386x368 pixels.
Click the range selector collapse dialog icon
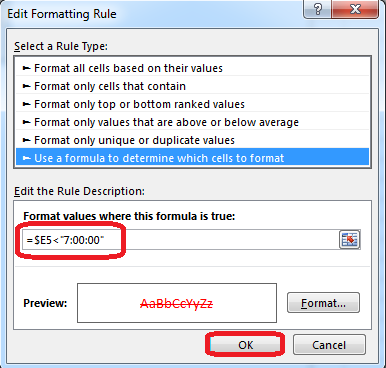(350, 239)
